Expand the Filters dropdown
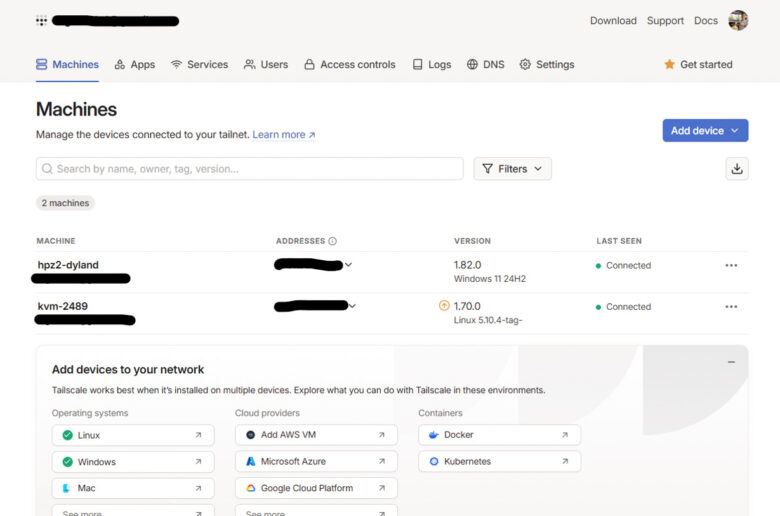Image resolution: width=780 pixels, height=516 pixels. pos(512,169)
